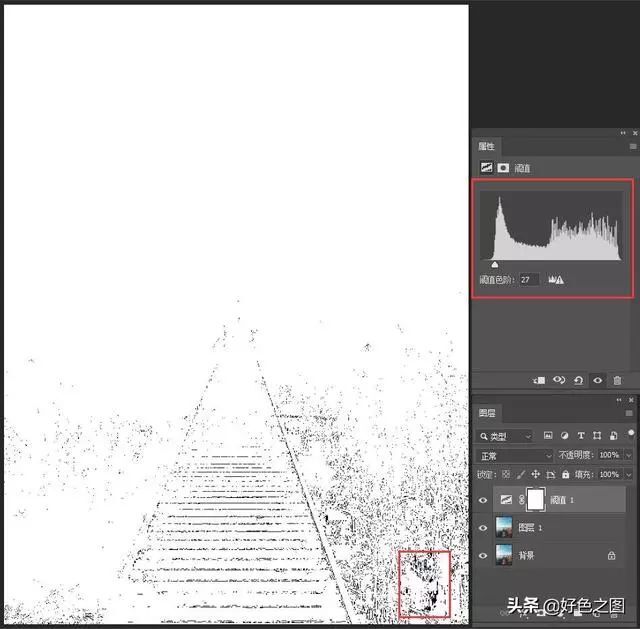Select the mask icon in Properties panel

pyautogui.click(x=503, y=168)
